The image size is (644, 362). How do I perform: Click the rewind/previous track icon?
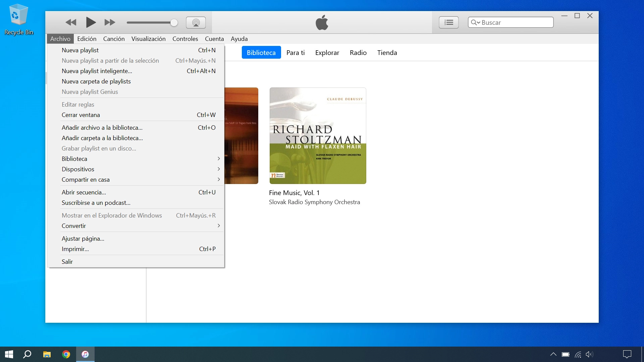point(71,22)
